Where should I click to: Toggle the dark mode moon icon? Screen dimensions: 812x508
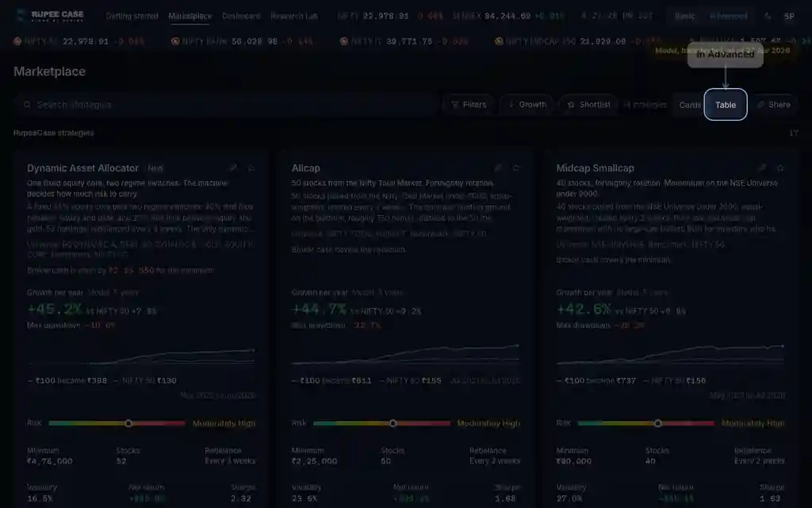tap(768, 16)
